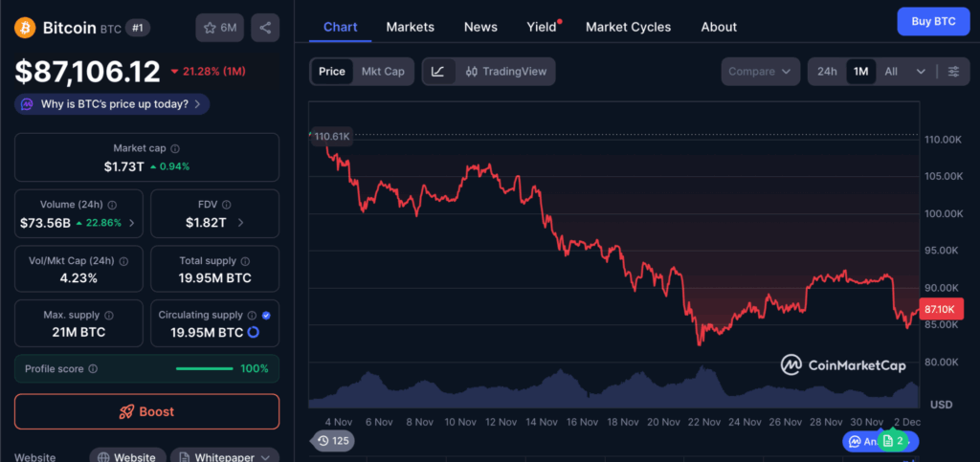Click the Profile score progress bar

click(x=204, y=369)
